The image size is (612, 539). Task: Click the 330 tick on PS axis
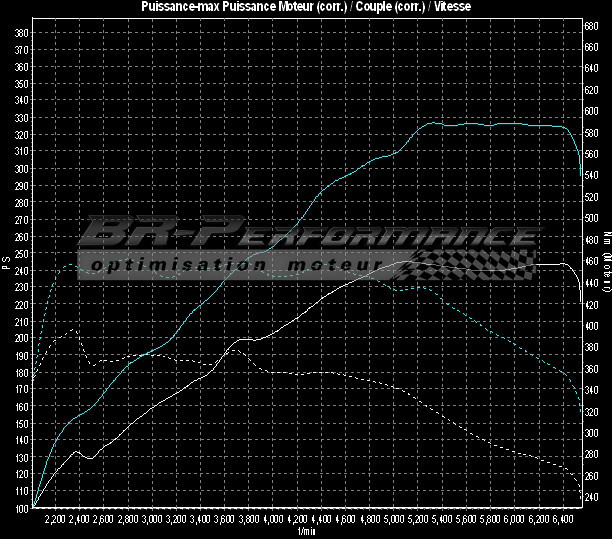22,118
